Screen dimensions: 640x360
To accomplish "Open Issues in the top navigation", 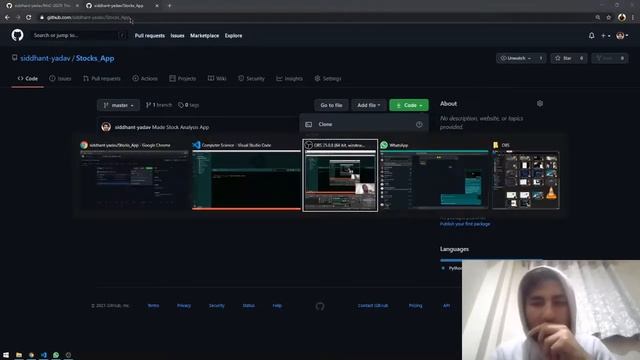I will click(177, 36).
